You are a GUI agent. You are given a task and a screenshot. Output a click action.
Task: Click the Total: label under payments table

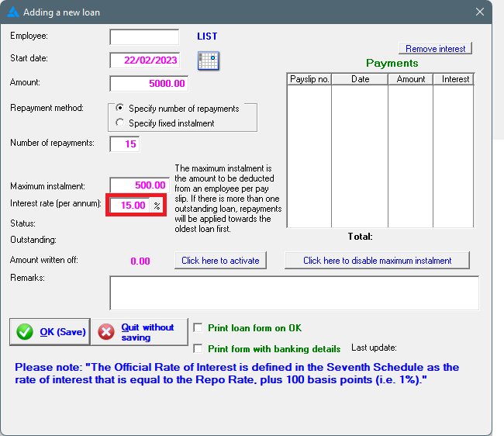360,237
